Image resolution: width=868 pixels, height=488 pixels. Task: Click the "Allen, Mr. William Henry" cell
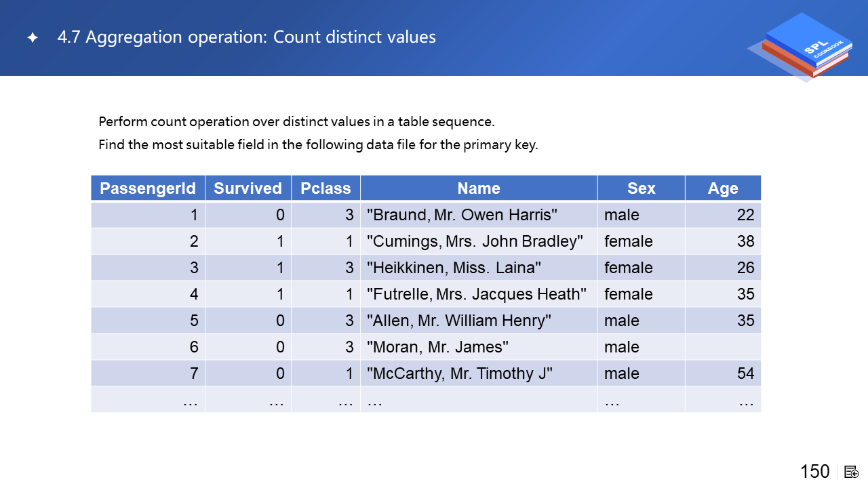pyautogui.click(x=459, y=321)
